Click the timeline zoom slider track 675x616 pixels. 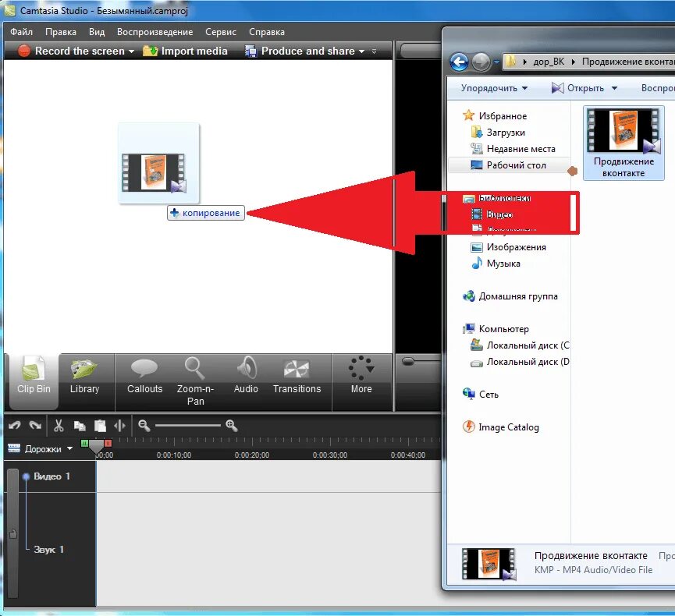(188, 426)
